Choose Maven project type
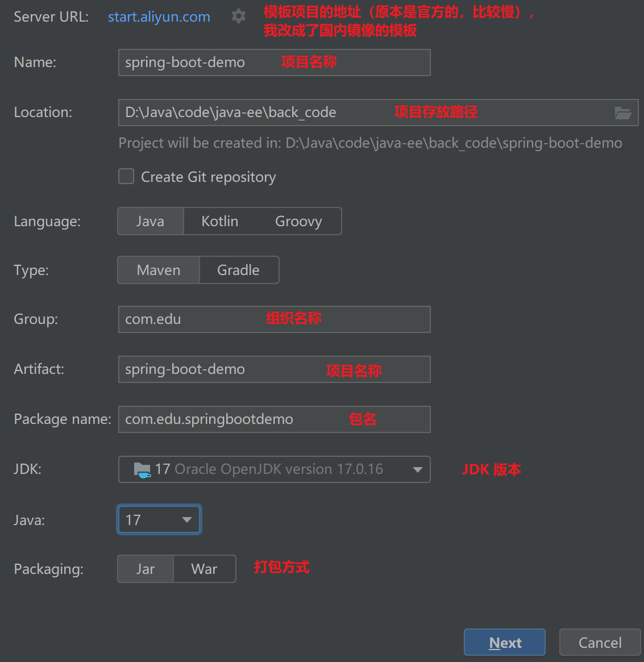The height and width of the screenshot is (662, 644). click(x=159, y=270)
